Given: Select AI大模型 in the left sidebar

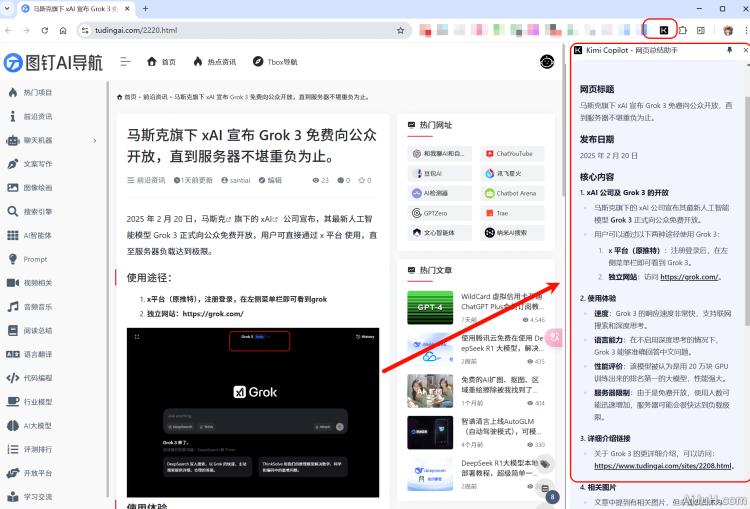Looking at the screenshot, I should pyautogui.click(x=31, y=426).
